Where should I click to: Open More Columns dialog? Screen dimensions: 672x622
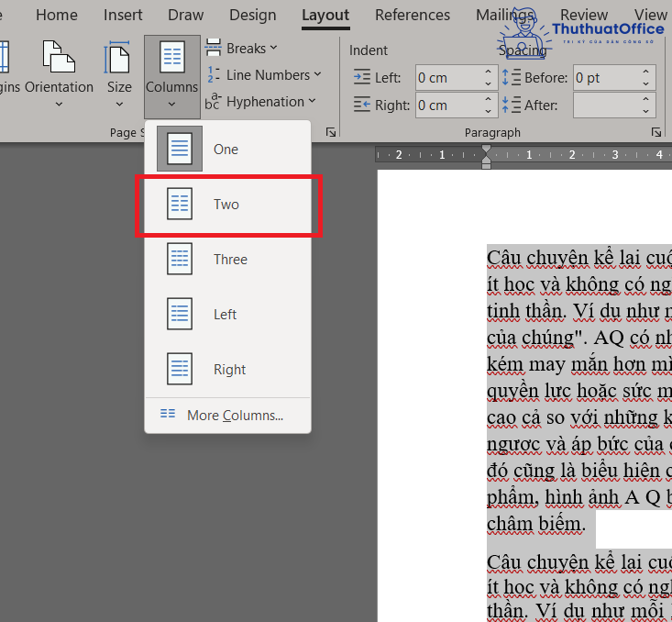pos(228,415)
